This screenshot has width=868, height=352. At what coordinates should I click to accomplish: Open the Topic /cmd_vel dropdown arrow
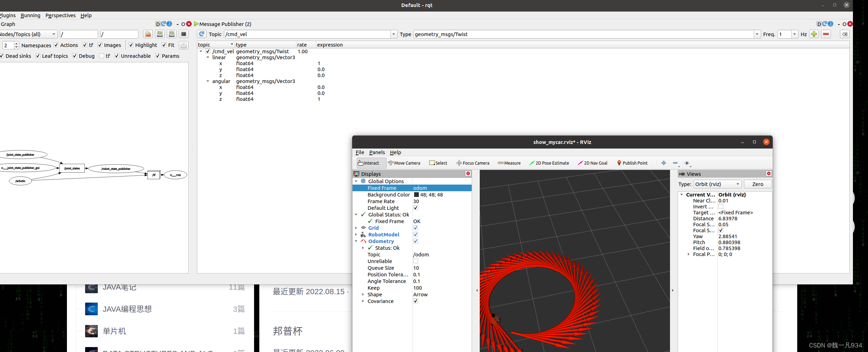(394, 34)
